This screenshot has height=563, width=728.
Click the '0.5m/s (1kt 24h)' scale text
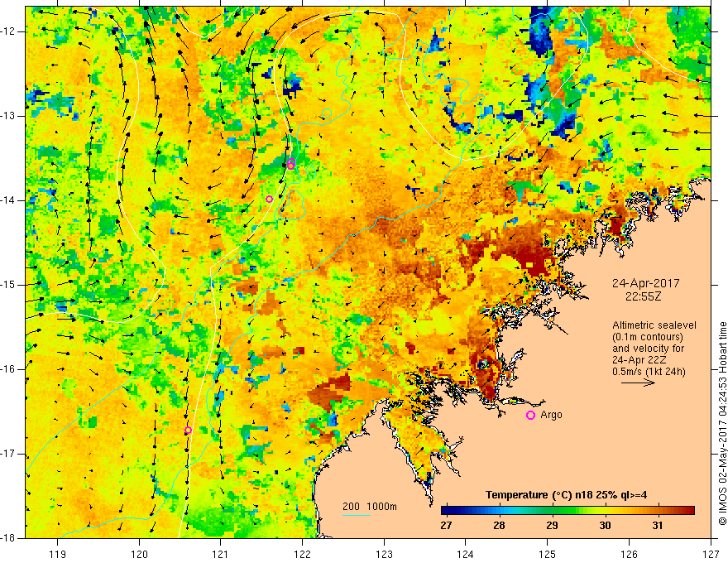649,372
